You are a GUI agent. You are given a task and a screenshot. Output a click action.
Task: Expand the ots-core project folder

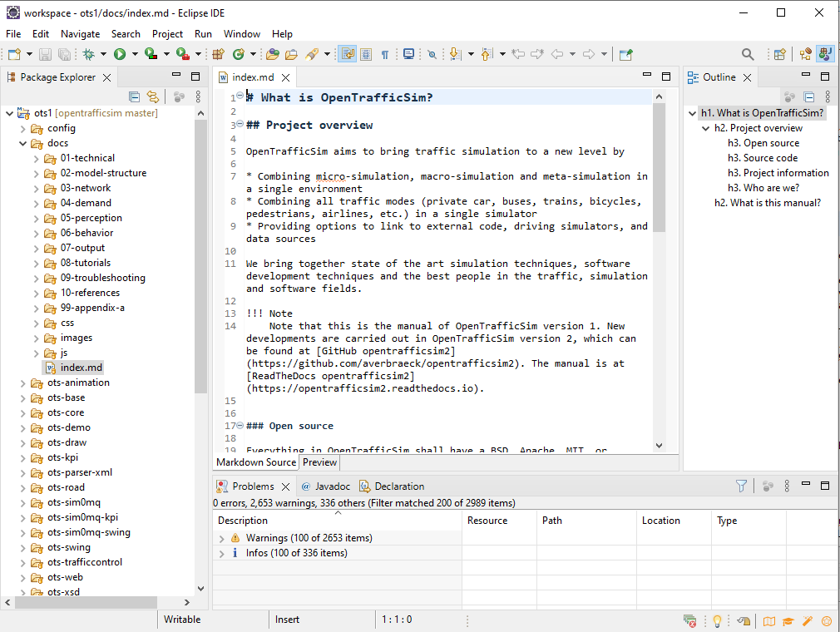(23, 413)
